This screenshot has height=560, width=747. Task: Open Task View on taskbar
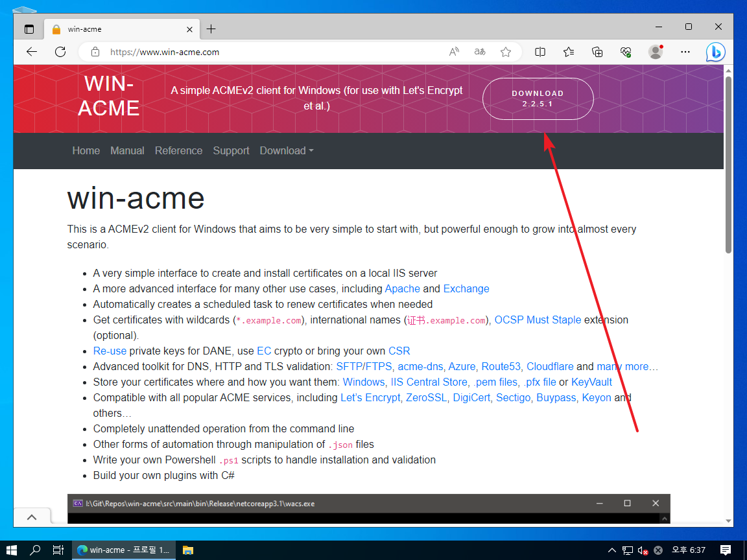58,550
